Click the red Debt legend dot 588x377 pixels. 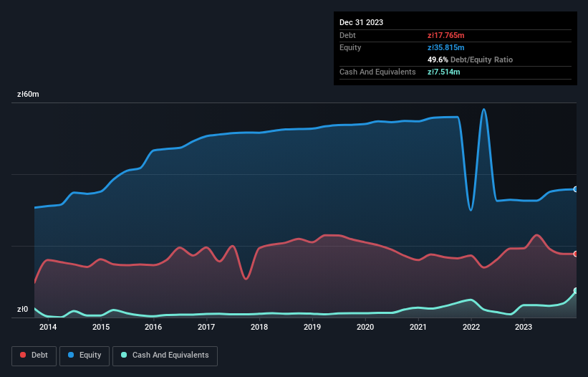click(x=23, y=355)
